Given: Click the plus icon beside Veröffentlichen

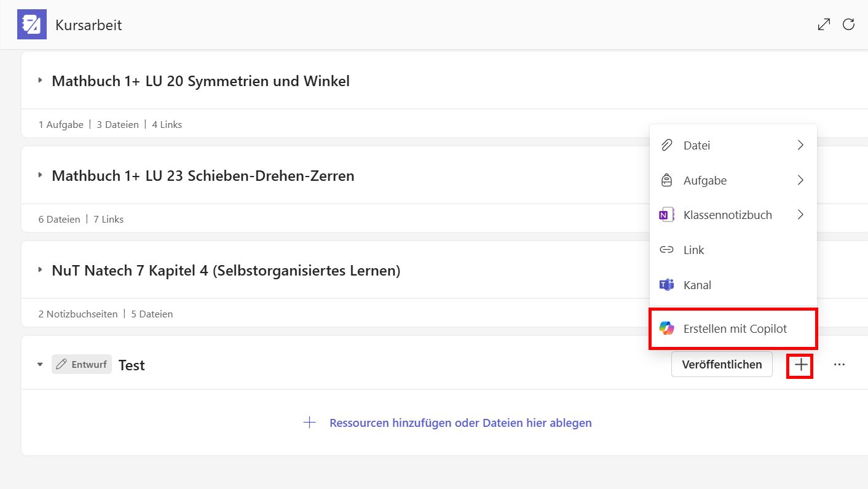Looking at the screenshot, I should pyautogui.click(x=800, y=365).
